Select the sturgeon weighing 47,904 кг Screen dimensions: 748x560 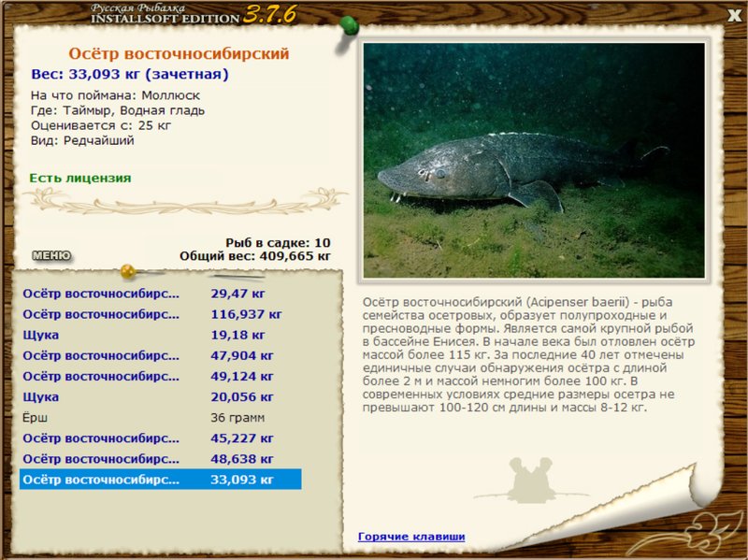pyautogui.click(x=160, y=356)
